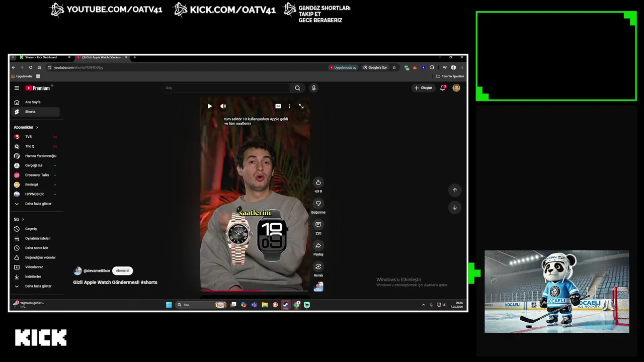Viewport: 644px width, 362px height.
Task: Bookmark this page with the star
Action: click(394, 67)
